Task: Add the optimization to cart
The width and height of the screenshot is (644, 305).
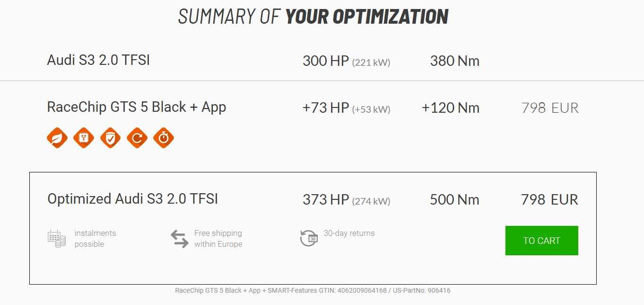Action: pyautogui.click(x=541, y=241)
